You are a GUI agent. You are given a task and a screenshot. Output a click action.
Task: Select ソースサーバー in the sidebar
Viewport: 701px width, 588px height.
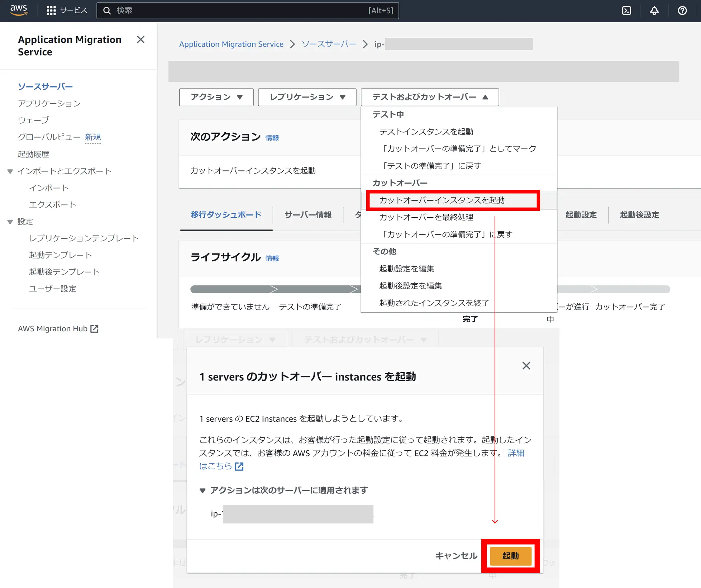[x=45, y=86]
